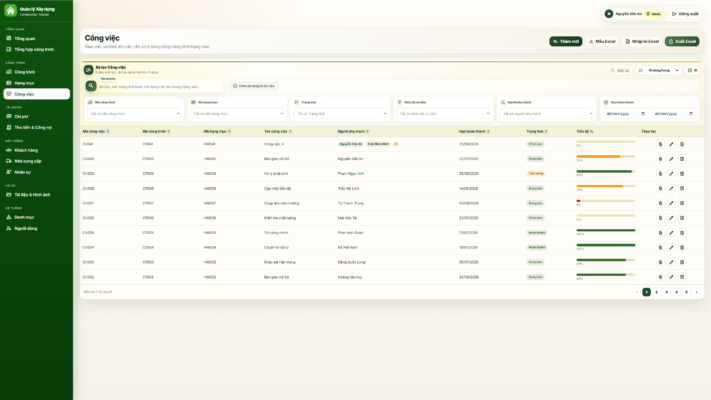
Task: Sort by the Tên công việc column
Action: click(278, 132)
